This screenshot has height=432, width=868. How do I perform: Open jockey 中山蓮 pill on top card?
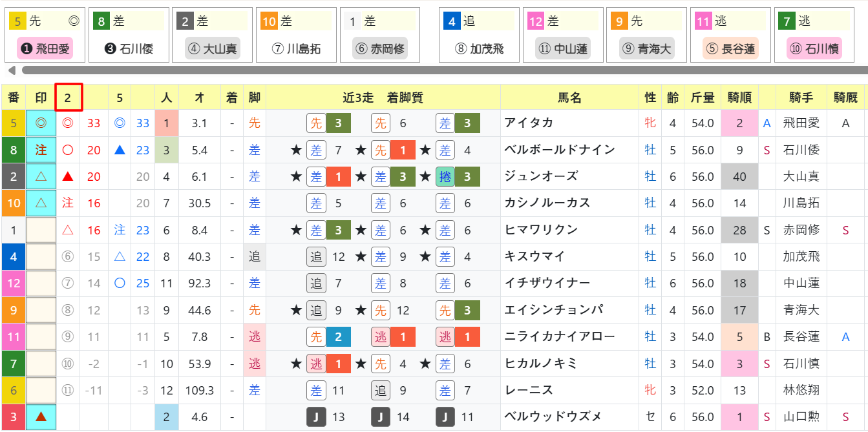[x=563, y=48]
